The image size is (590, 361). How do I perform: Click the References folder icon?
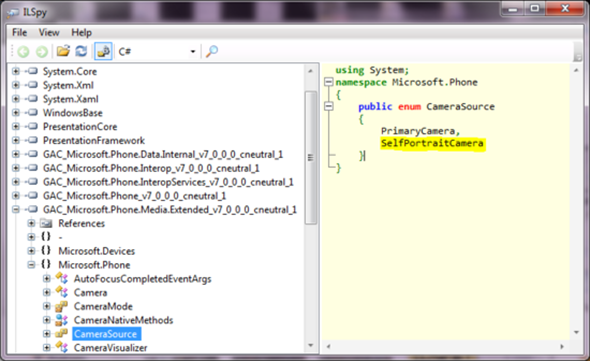[x=46, y=223]
